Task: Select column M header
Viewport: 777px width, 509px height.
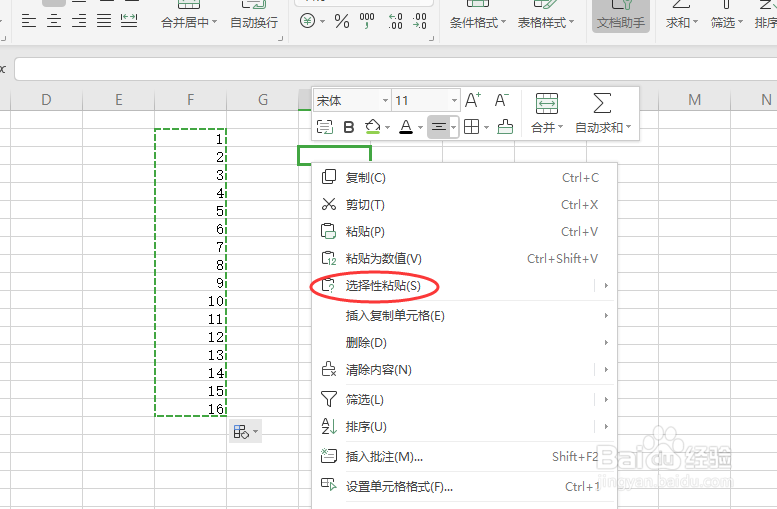Action: tap(694, 100)
